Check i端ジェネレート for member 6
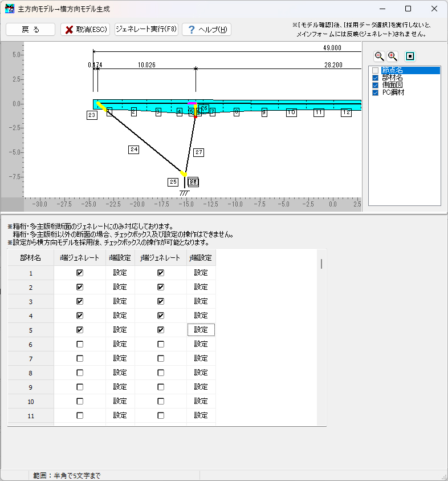Screen dimensions: 448x481 click(80, 344)
